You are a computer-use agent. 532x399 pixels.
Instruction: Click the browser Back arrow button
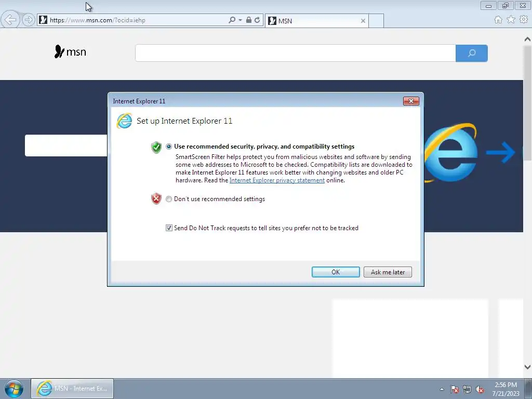pos(10,20)
